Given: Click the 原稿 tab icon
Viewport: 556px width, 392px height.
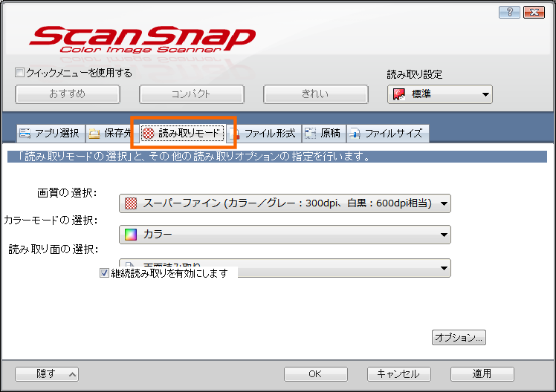Looking at the screenshot, I should [x=310, y=134].
